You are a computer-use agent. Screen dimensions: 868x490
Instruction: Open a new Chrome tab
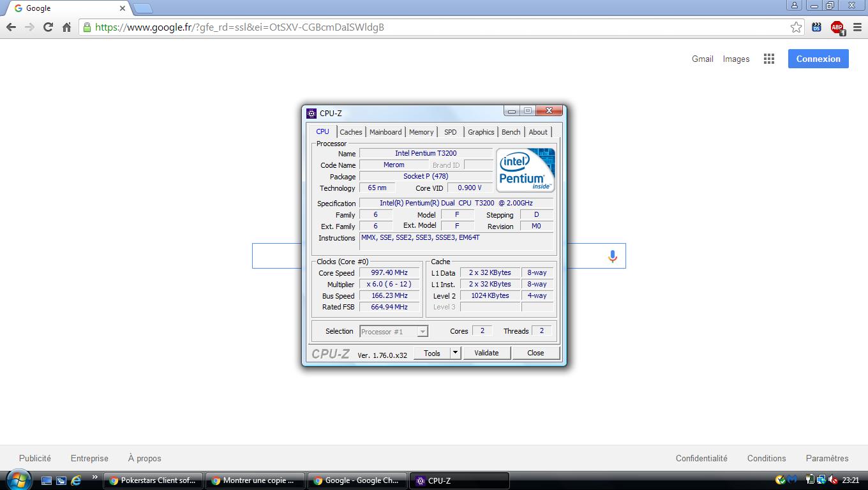143,8
